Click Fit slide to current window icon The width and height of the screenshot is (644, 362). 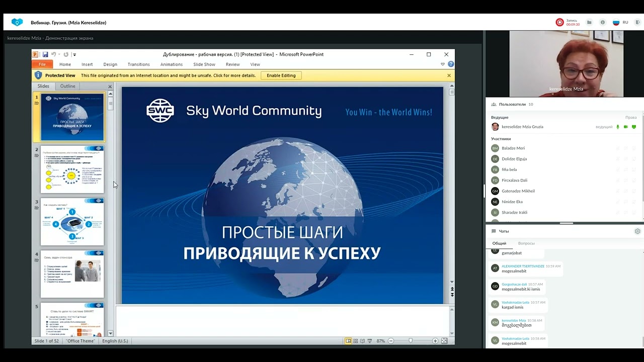pyautogui.click(x=444, y=341)
